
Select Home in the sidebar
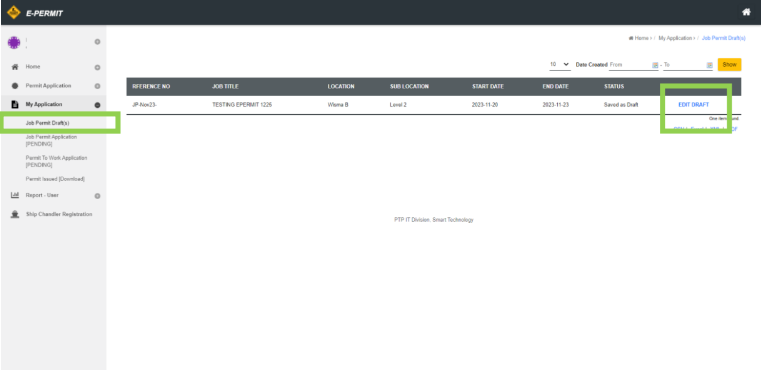[33, 67]
